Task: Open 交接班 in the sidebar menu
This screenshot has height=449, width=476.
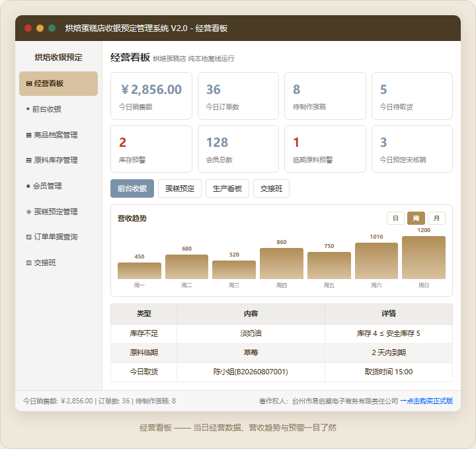Action: tap(58, 263)
